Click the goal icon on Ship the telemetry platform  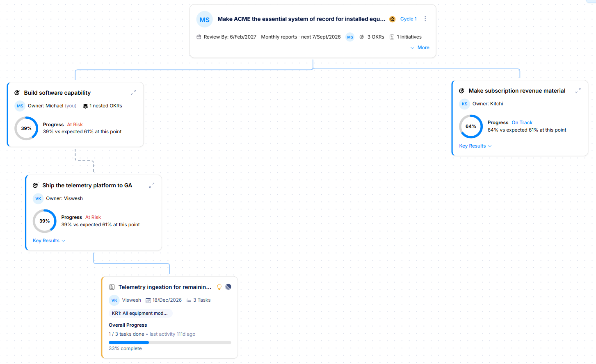coord(35,185)
